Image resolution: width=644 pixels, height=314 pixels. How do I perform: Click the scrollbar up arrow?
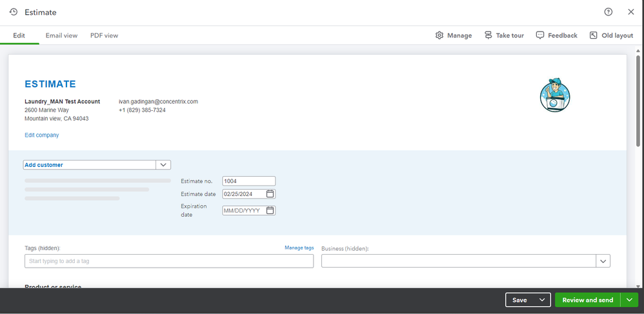pyautogui.click(x=638, y=50)
